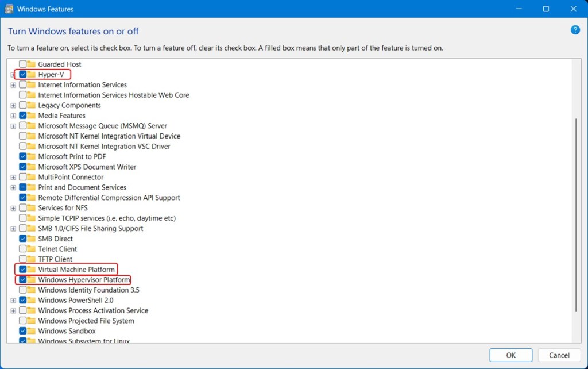Click the folder icon beside Windows Hypervisor Platform
This screenshot has width=588, height=369.
[31, 279]
